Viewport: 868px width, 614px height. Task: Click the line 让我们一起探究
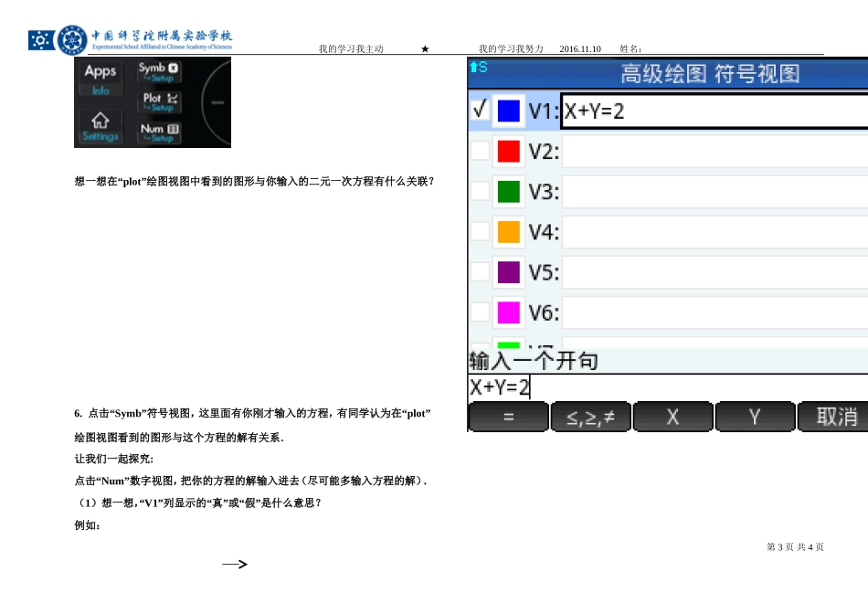point(113,459)
